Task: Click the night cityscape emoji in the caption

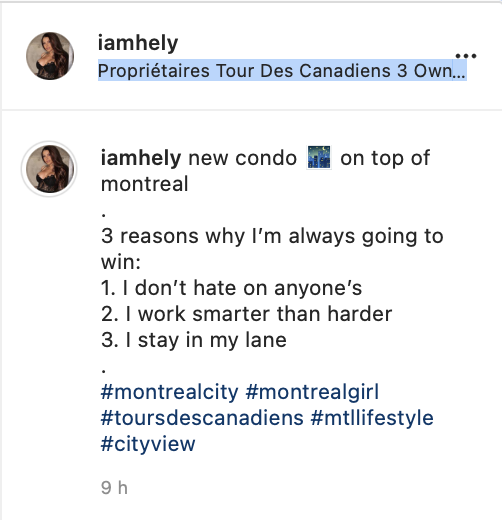Action: click(319, 157)
